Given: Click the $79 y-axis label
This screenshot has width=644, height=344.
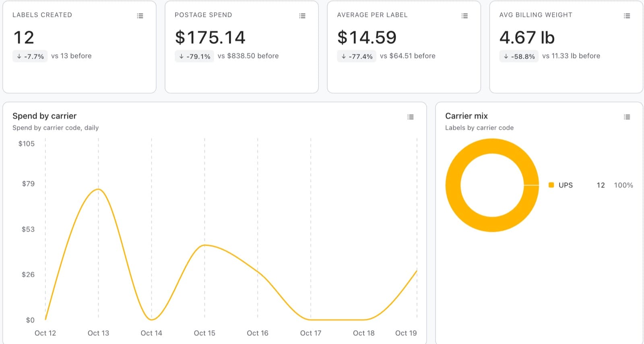Looking at the screenshot, I should (28, 184).
